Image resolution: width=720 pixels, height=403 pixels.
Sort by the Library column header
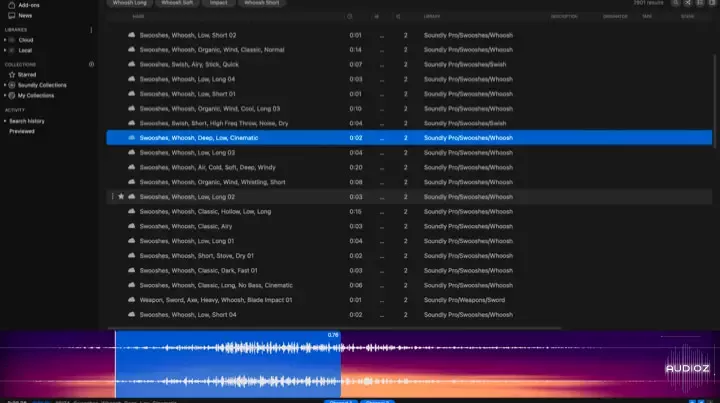pos(432,17)
